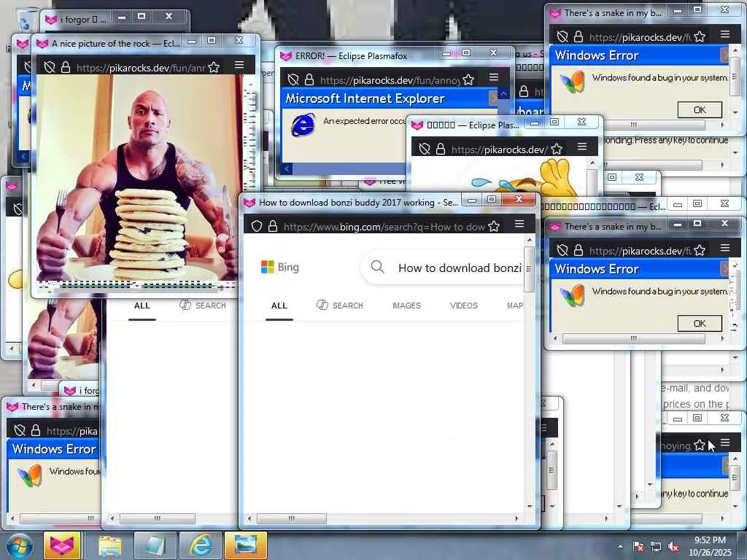Open hamburger menu in middle-right snake window
Image resolution: width=747 pixels, height=560 pixels.
click(x=725, y=248)
